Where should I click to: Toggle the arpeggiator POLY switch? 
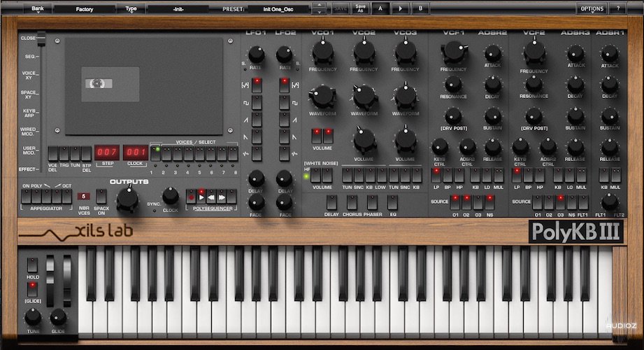point(36,196)
